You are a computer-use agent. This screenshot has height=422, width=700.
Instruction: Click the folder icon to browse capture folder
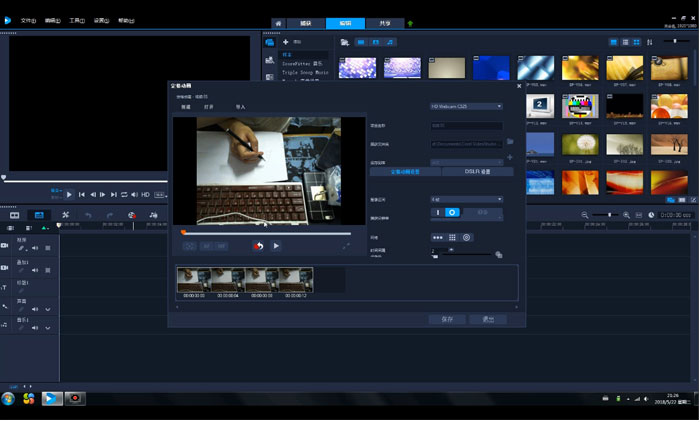(510, 142)
